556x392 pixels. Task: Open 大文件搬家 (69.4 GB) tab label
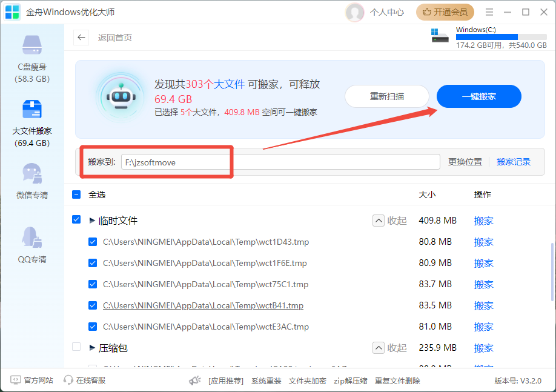pos(32,137)
